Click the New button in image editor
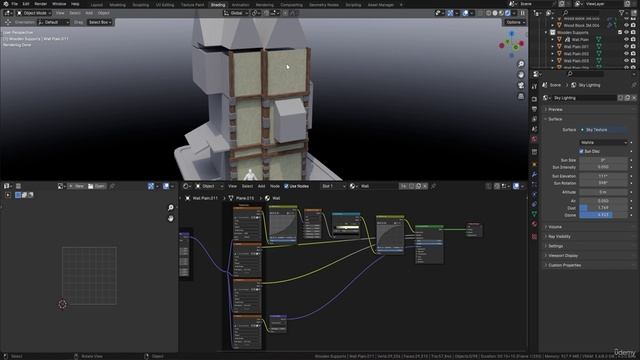This screenshot has width=640, height=360. [x=76, y=186]
